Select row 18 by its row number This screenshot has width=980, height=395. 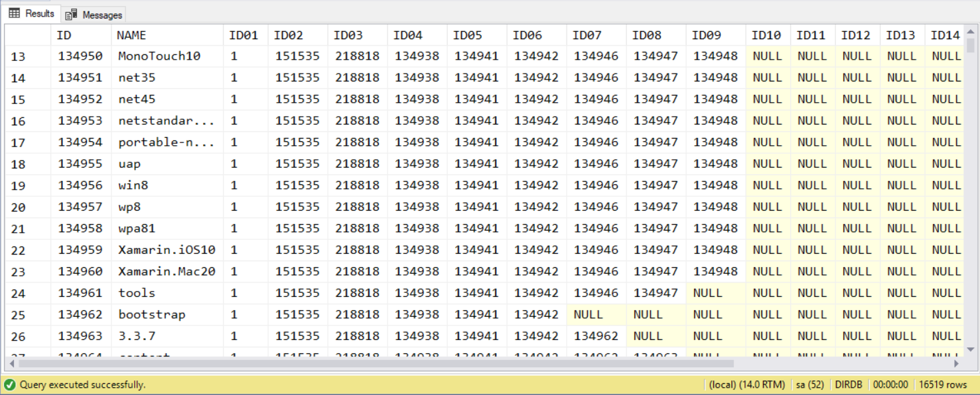(x=19, y=164)
